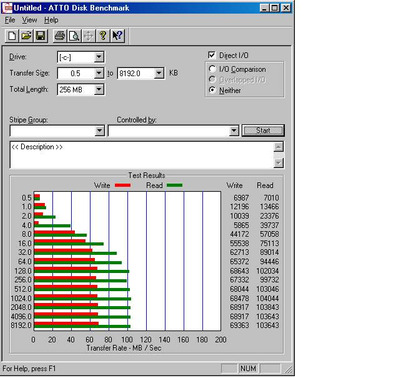This screenshot has height=377, width=400.
Task: Click the Description scrollbar up arrow
Action: (x=278, y=147)
